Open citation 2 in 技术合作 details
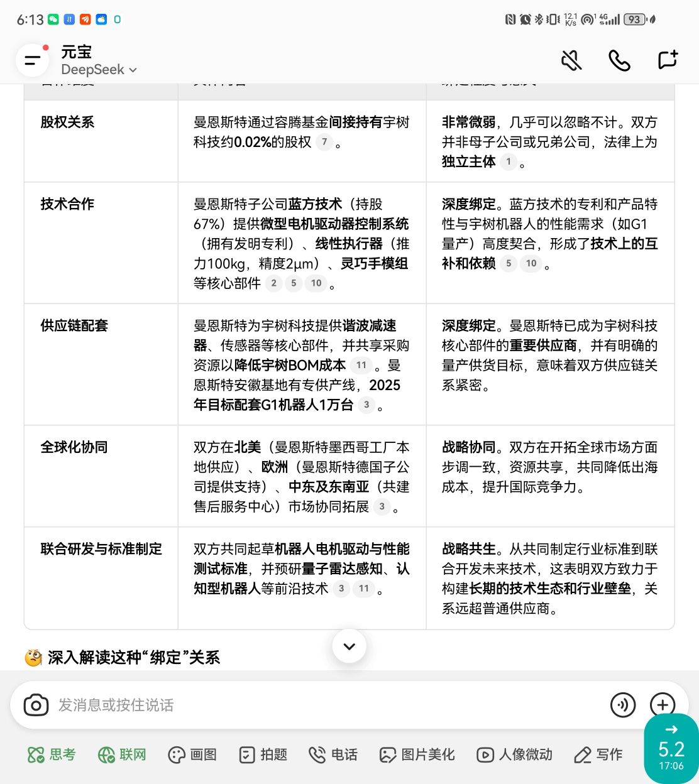Screen dimensions: 699x784 [x=273, y=283]
